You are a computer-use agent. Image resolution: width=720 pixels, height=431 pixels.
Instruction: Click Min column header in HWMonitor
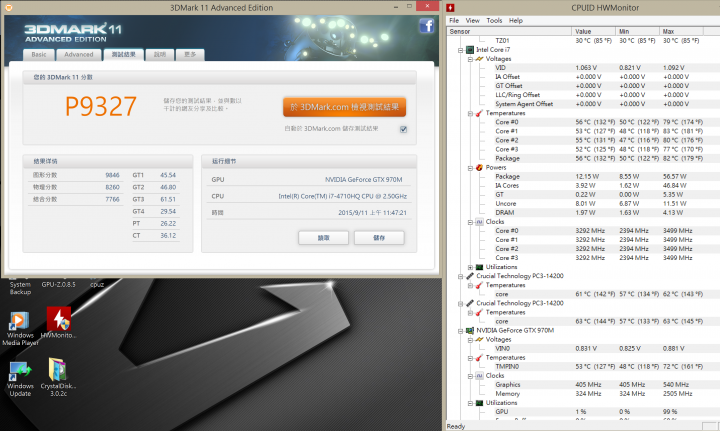[x=638, y=31]
